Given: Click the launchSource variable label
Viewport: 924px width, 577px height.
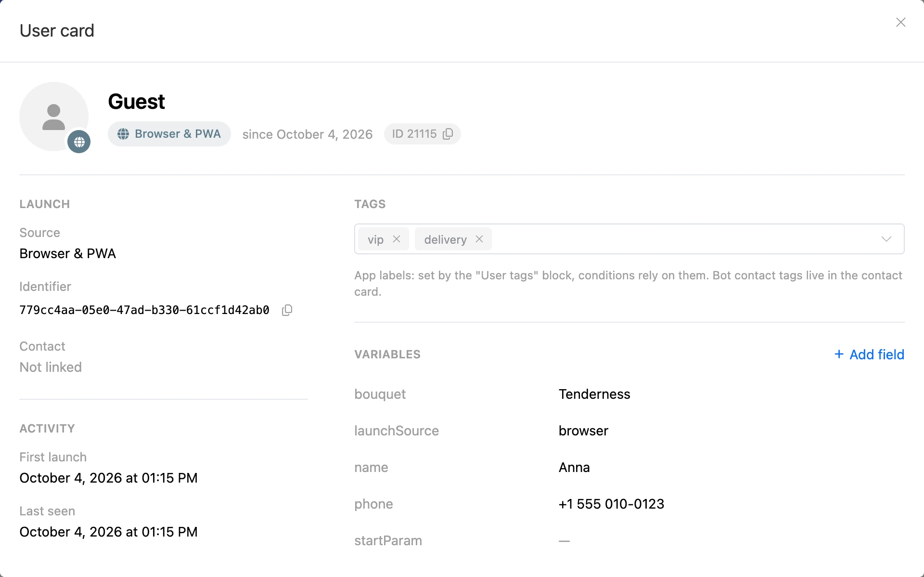Looking at the screenshot, I should click(397, 431).
